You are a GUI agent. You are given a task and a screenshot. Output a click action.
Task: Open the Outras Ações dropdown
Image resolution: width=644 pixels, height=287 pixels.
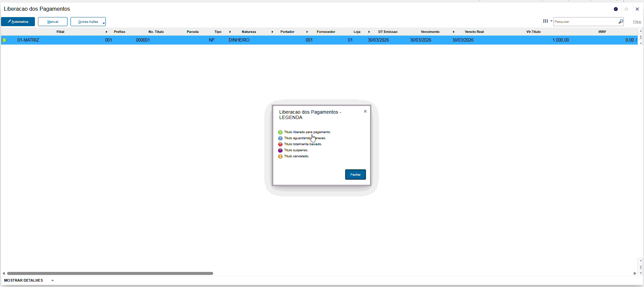pyautogui.click(x=88, y=21)
